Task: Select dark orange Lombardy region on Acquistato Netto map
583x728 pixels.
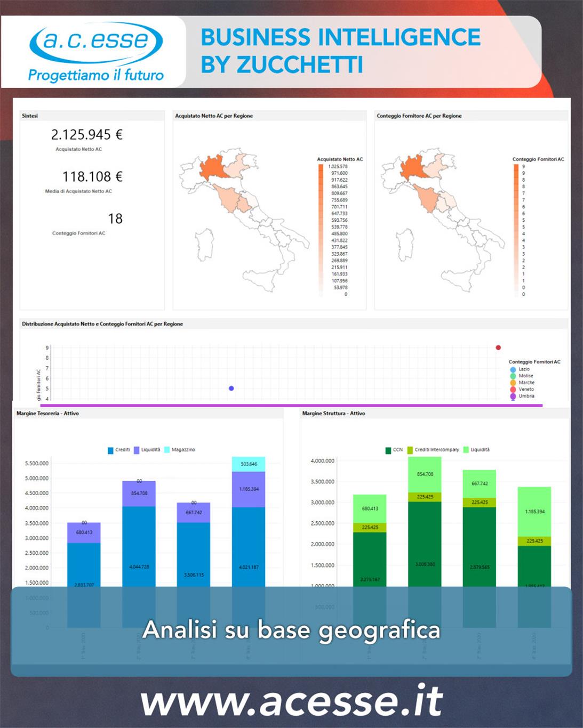Action: point(212,167)
